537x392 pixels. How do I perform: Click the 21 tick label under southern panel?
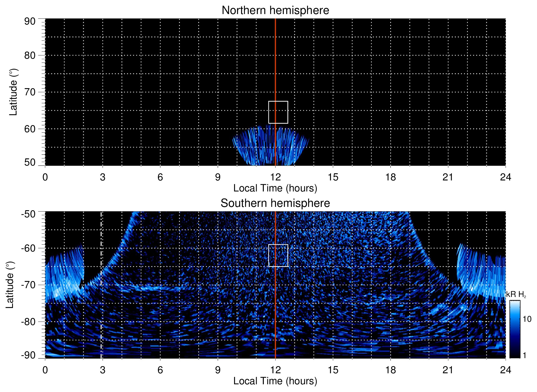coord(448,370)
